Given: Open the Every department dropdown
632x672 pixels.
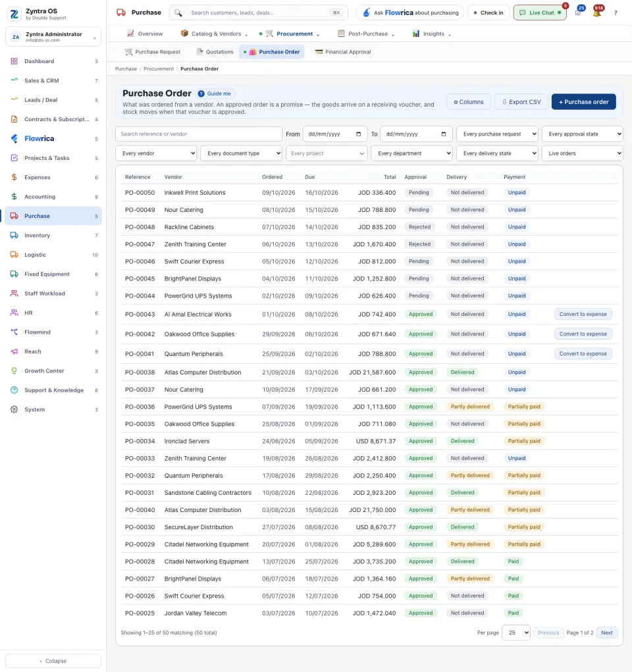Looking at the screenshot, I should 411,153.
